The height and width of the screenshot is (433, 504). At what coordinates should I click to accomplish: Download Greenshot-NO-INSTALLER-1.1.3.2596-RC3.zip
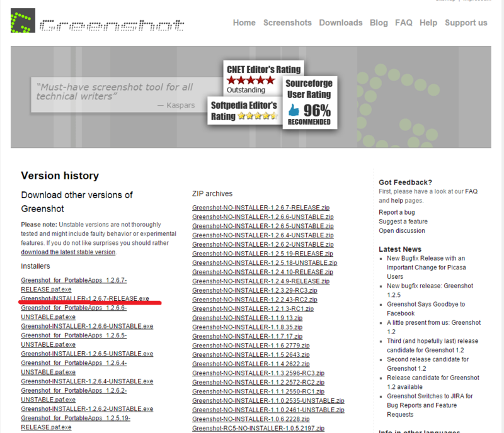point(258,373)
